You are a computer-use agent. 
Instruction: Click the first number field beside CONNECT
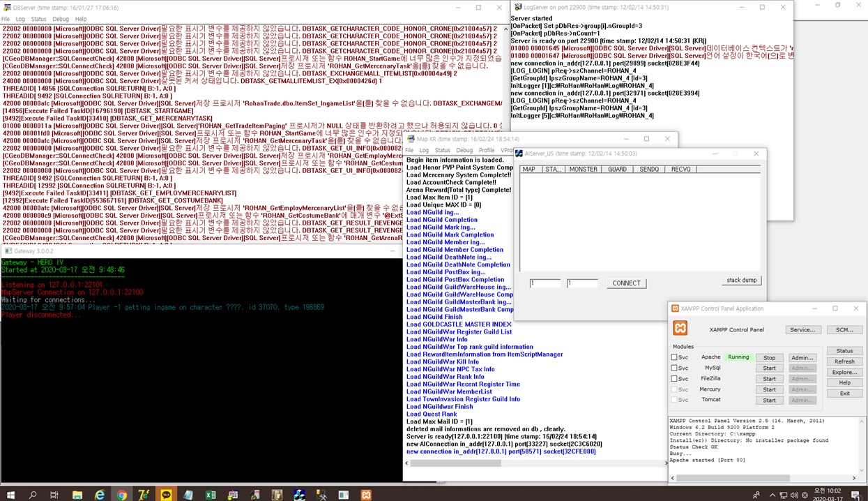click(545, 283)
